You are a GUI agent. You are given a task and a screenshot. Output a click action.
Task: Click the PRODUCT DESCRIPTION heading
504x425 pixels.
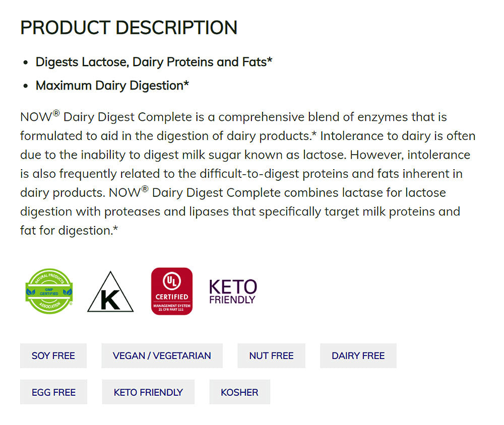pos(129,28)
